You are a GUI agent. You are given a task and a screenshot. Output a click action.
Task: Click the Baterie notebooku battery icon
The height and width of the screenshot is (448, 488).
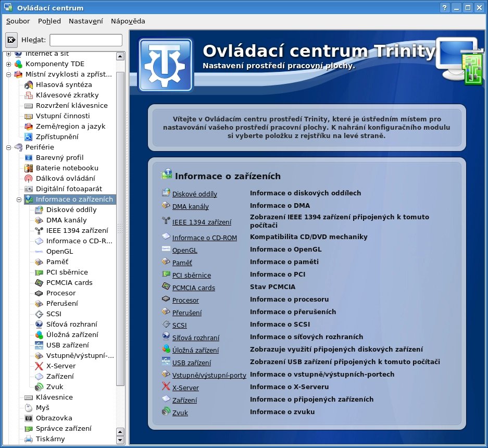coord(29,168)
